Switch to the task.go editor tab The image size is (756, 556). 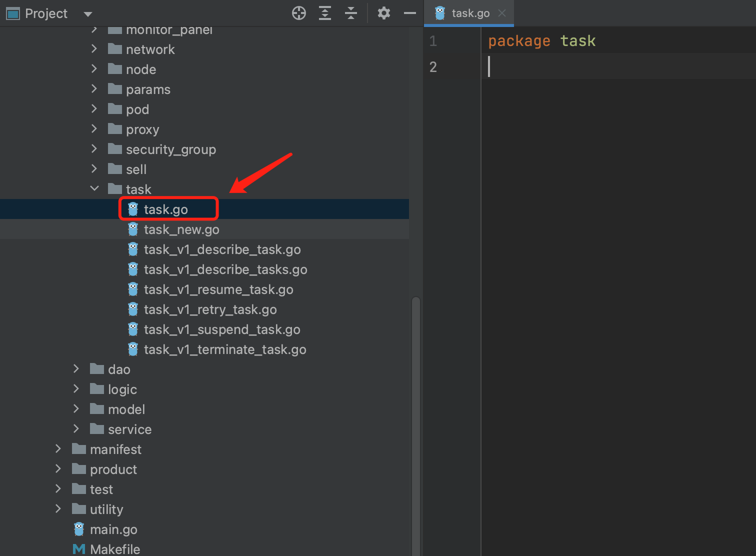[470, 13]
